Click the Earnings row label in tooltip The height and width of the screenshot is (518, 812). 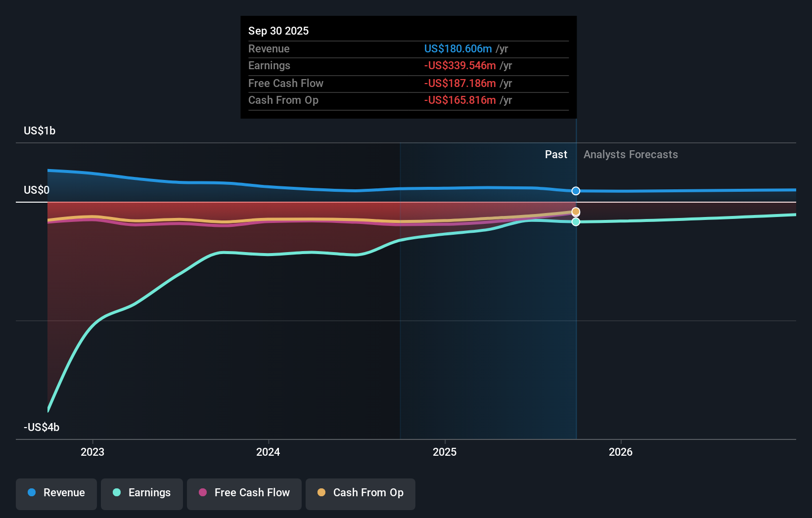point(269,65)
